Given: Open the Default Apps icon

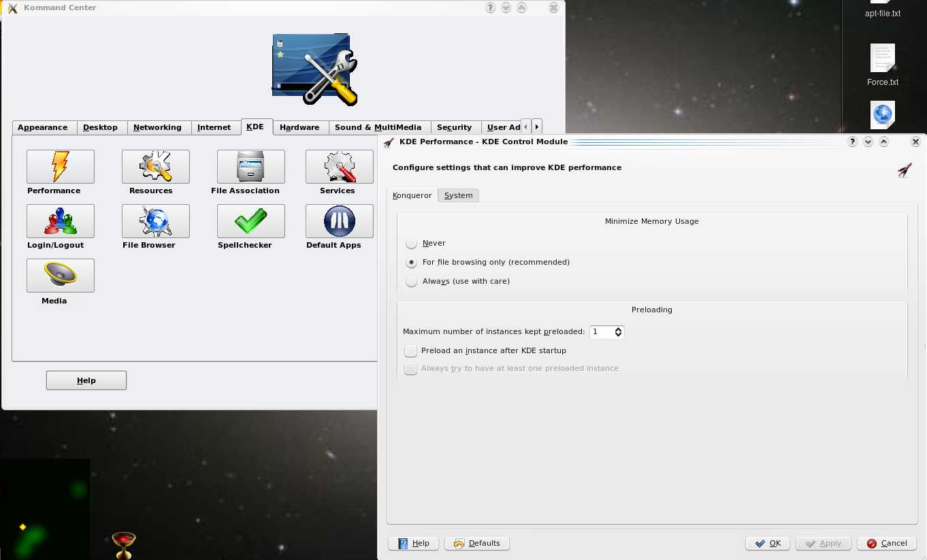Looking at the screenshot, I should tap(339, 221).
